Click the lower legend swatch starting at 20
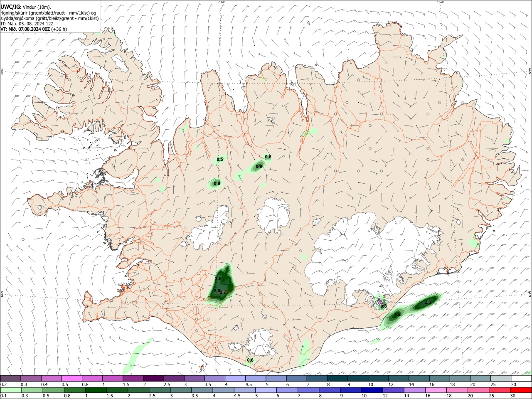 478,390
